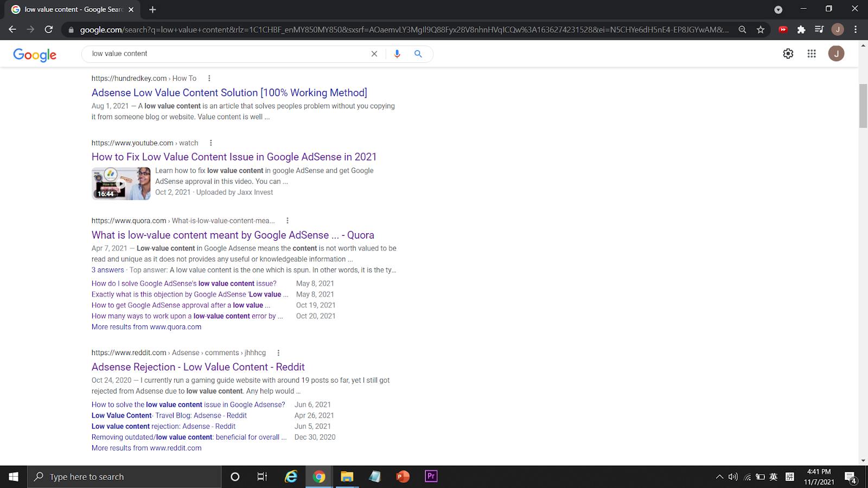
Task: Click the page vertical scrollbar thumb
Action: [x=863, y=106]
